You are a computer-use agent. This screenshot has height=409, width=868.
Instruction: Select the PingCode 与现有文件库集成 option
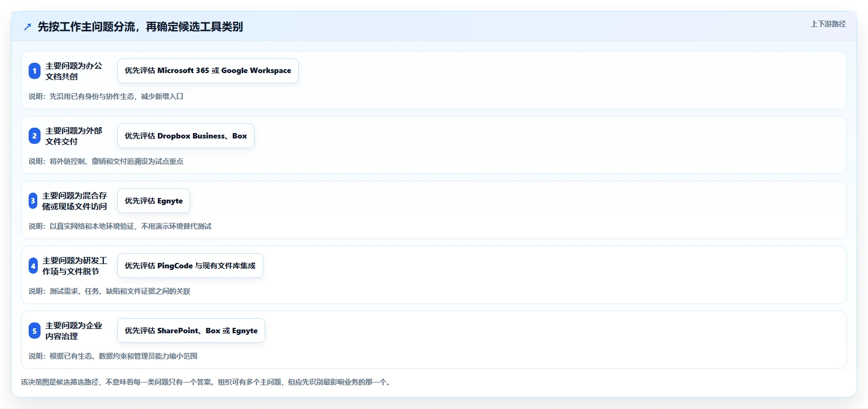[190, 266]
